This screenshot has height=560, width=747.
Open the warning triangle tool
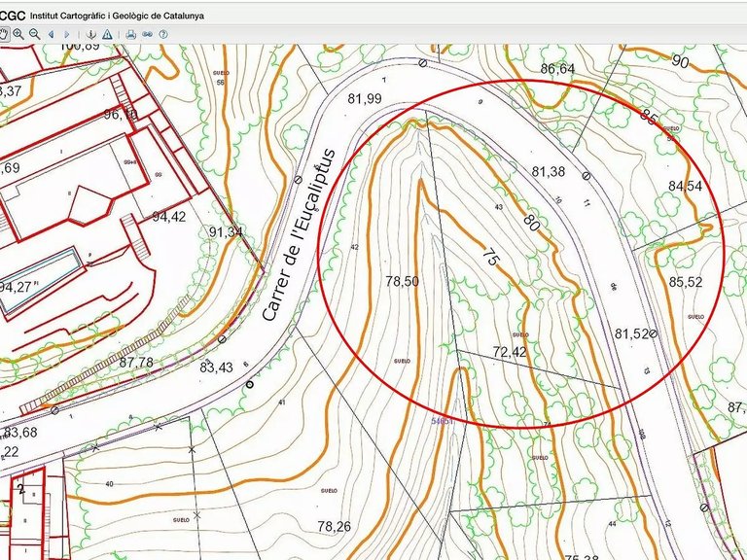click(107, 34)
